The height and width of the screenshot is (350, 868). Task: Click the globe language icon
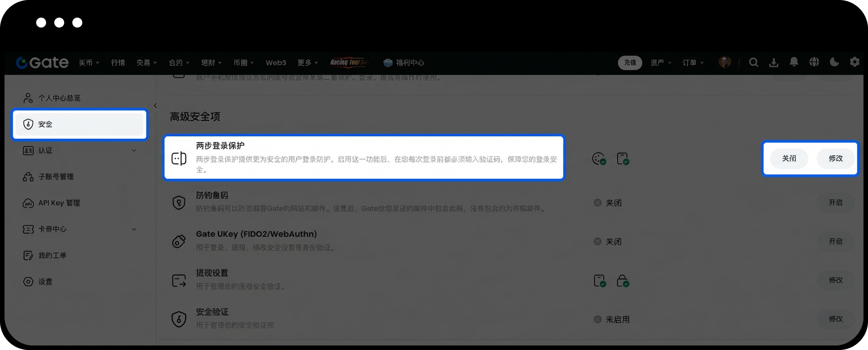point(814,62)
